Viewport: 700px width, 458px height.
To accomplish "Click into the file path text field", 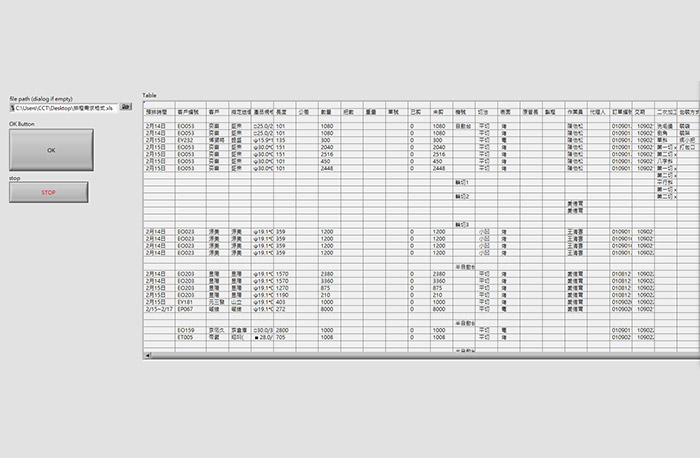I will pyautogui.click(x=65, y=107).
